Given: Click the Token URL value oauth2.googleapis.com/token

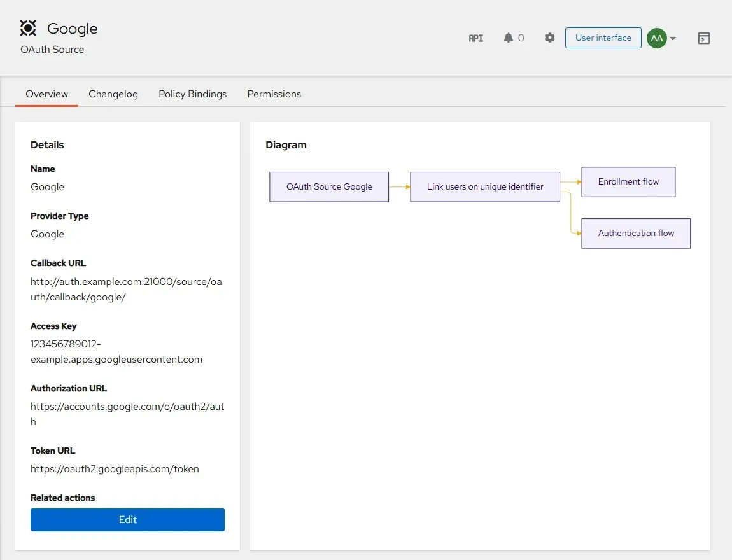Looking at the screenshot, I should (115, 469).
